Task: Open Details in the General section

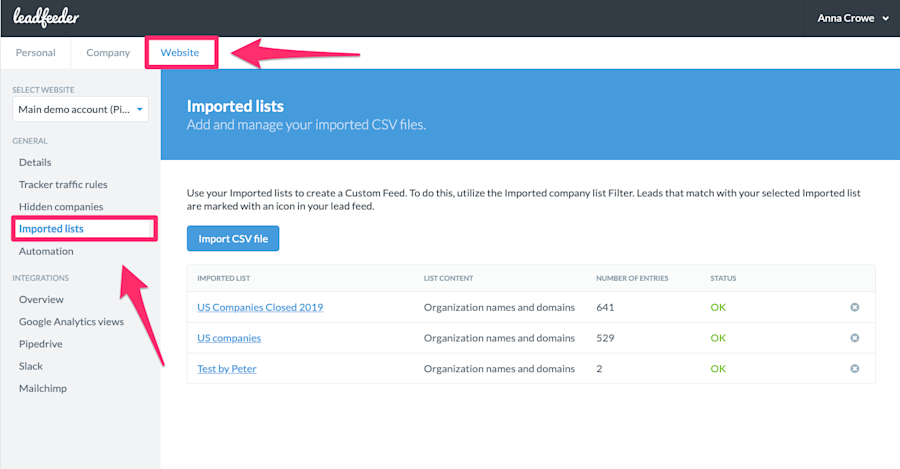Action: coord(35,162)
